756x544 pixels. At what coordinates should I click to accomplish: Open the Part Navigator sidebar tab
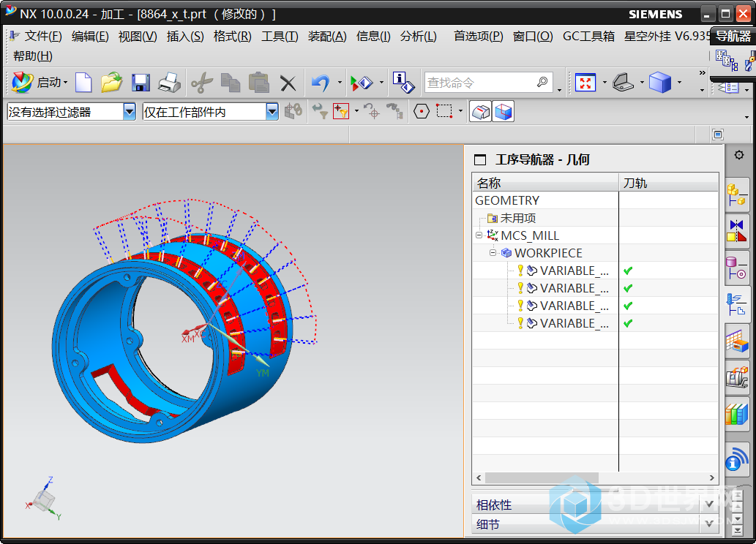coord(737,268)
